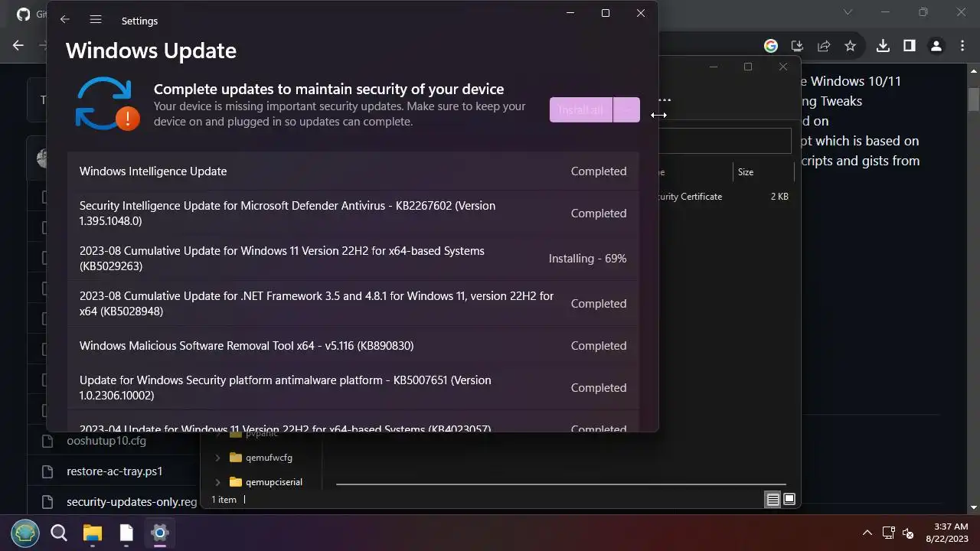Viewport: 980px width, 551px height.
Task: Click the GitHub tab in Chrome
Action: coord(30,14)
